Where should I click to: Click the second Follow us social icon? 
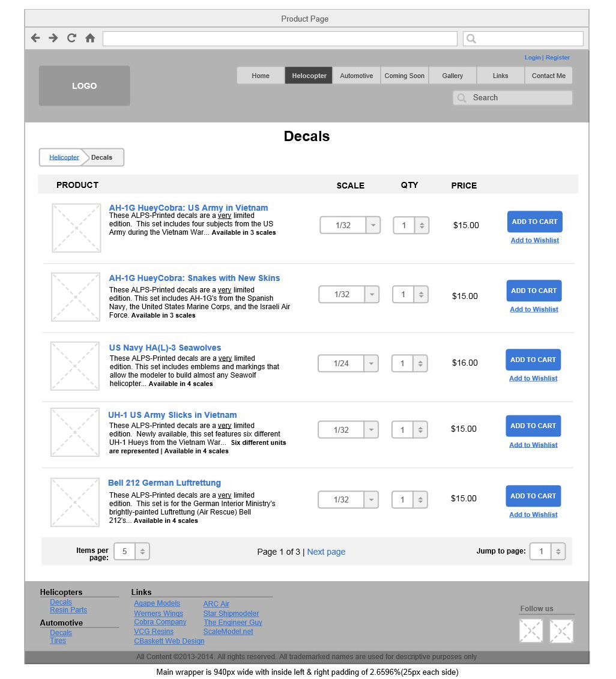(x=561, y=631)
